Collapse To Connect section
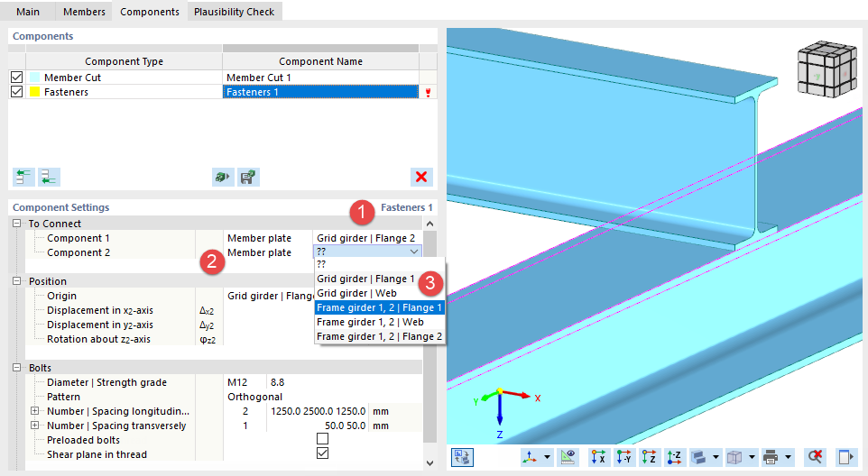The image size is (868, 476). [x=16, y=224]
